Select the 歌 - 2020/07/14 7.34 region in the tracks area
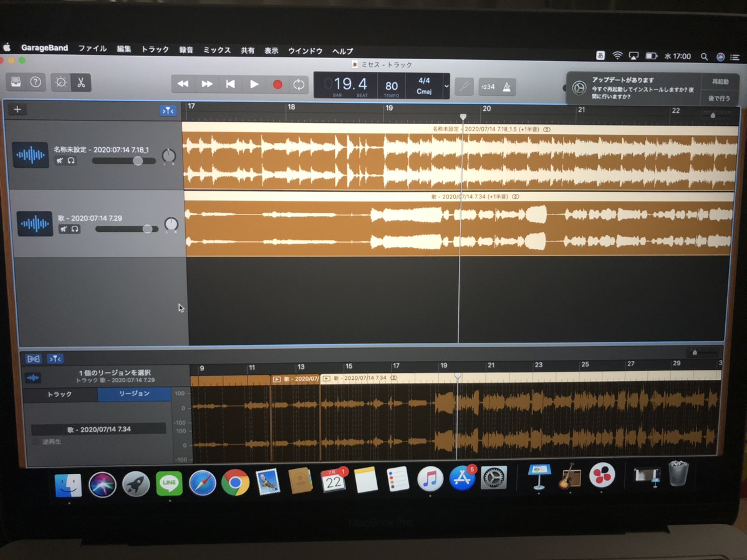Image resolution: width=747 pixels, height=560 pixels. (460, 224)
